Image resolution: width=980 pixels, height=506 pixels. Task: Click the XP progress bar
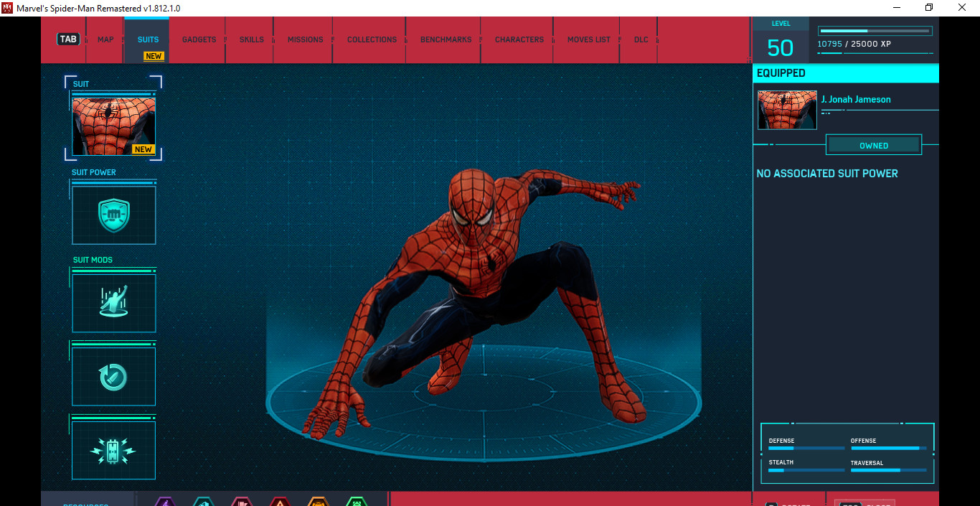(875, 30)
